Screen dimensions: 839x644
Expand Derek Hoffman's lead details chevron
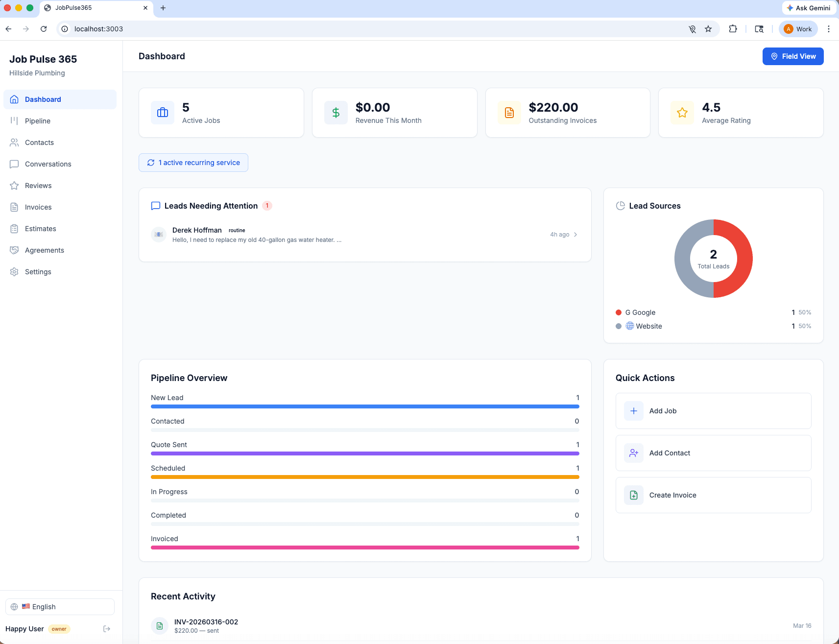point(575,234)
